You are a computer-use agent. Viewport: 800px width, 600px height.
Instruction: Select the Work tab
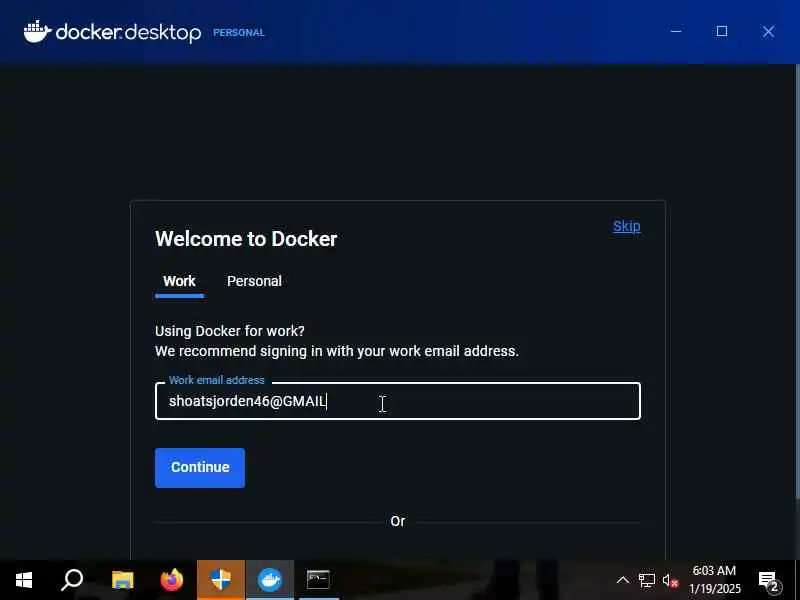pos(179,281)
